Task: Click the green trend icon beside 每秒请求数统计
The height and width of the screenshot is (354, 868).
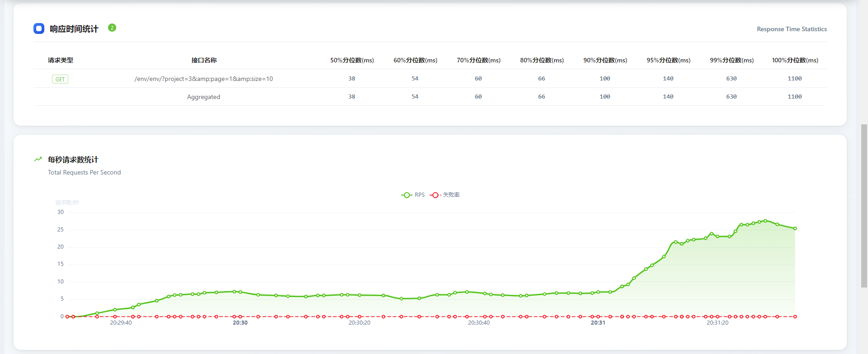Action: tap(38, 160)
